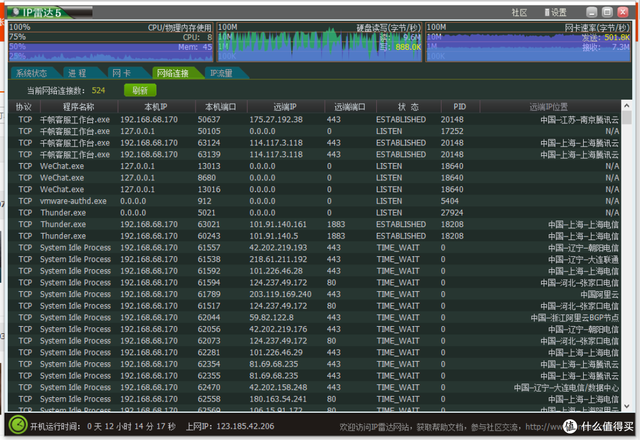Viewport: 640px width, 440px height.
Task: Select remote IP 203.119.169.240 cell
Action: click(x=280, y=294)
